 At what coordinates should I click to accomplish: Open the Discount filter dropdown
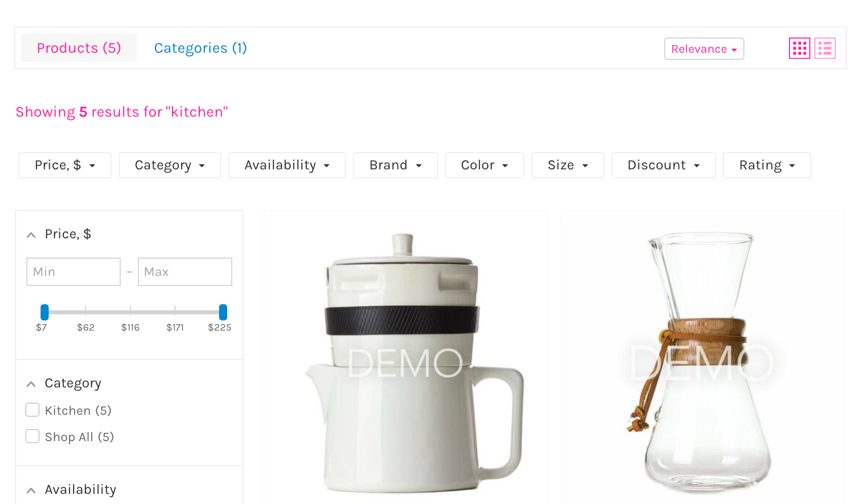(x=663, y=165)
